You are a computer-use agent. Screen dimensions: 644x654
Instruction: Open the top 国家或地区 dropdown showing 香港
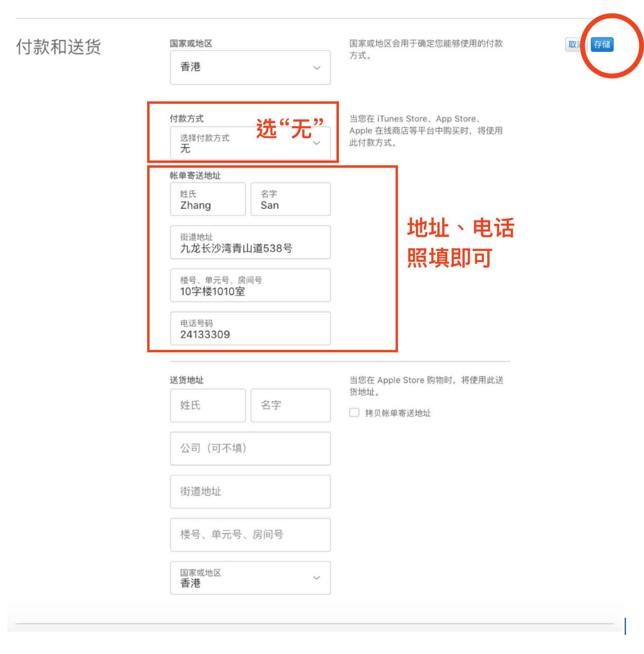[250, 67]
